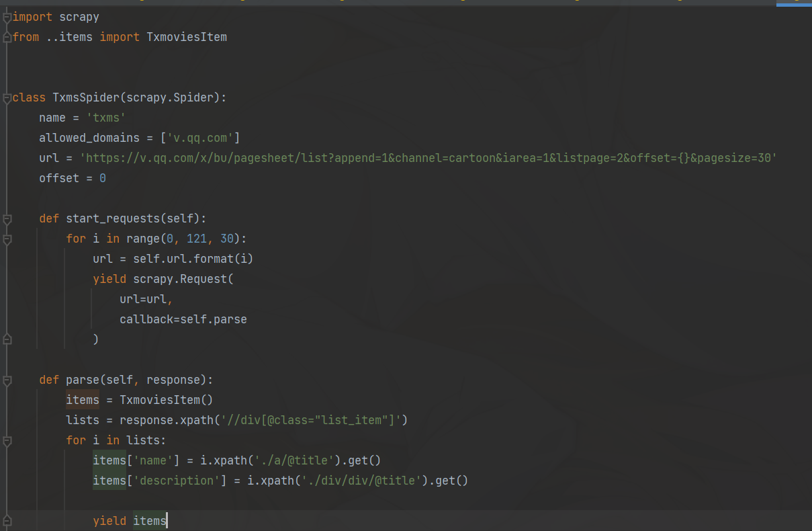Screen dimensions: 812x531
Task: Click TxmoviesItem() constructor call
Action: [x=167, y=400]
